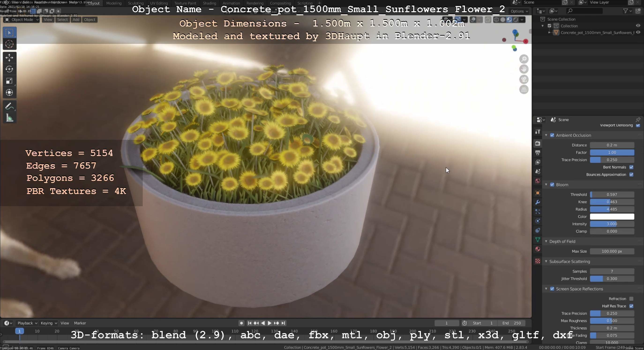Activate the Annotate pencil tool

9,106
